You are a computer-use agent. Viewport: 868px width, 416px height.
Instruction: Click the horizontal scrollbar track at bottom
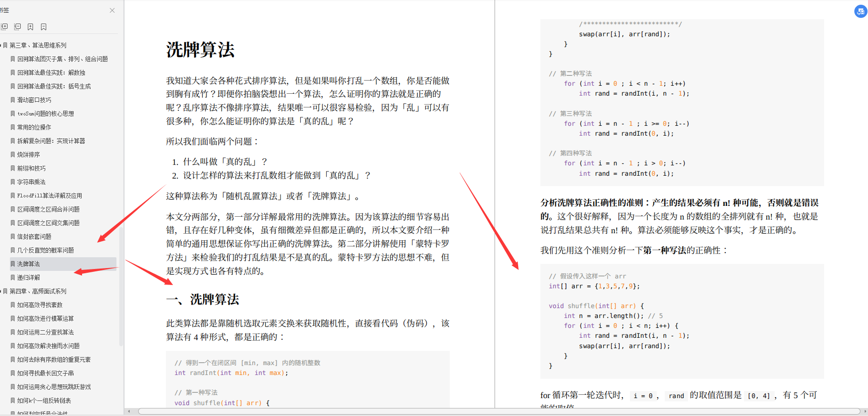[499, 411]
